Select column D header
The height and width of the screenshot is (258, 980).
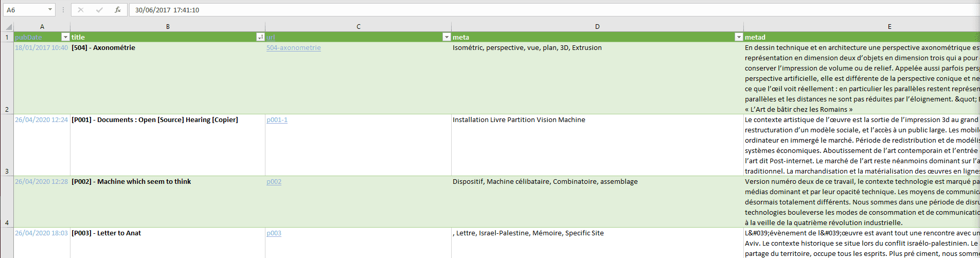[x=597, y=27]
